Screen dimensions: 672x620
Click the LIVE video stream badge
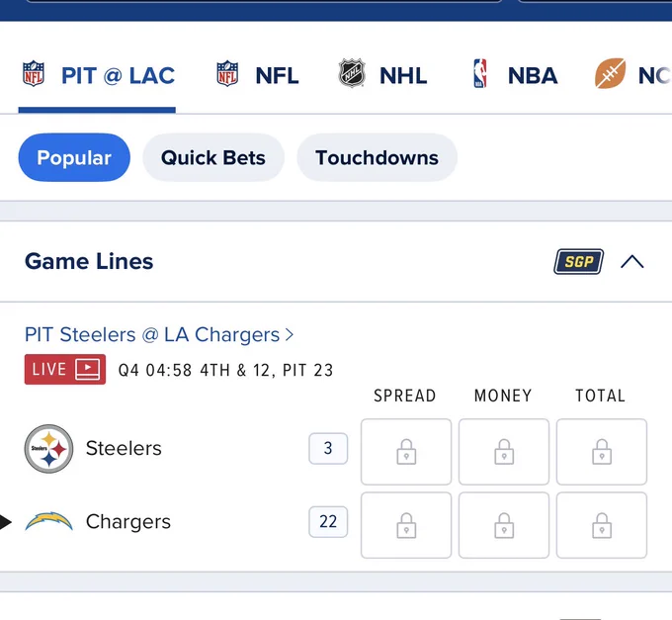65,369
